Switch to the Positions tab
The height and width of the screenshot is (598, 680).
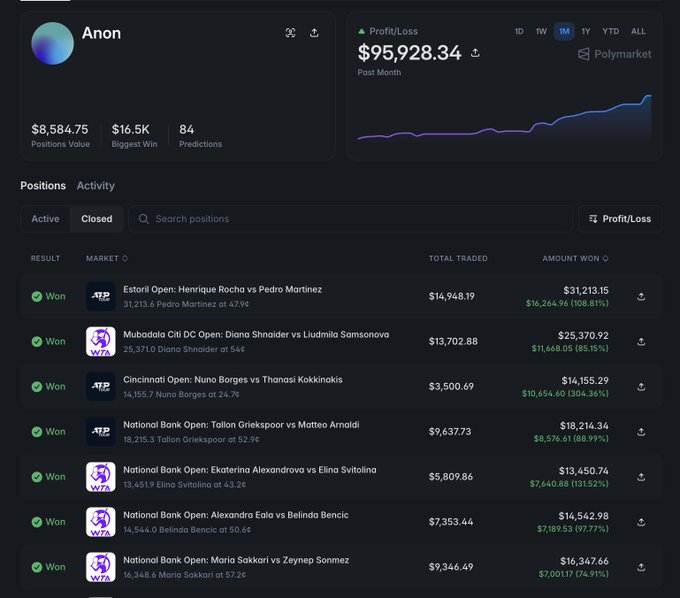(43, 186)
